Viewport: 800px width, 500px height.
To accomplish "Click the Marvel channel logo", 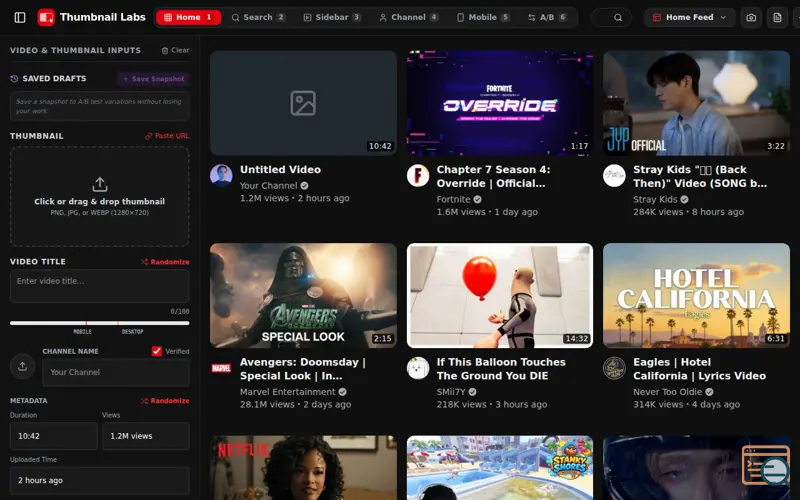I will (221, 368).
